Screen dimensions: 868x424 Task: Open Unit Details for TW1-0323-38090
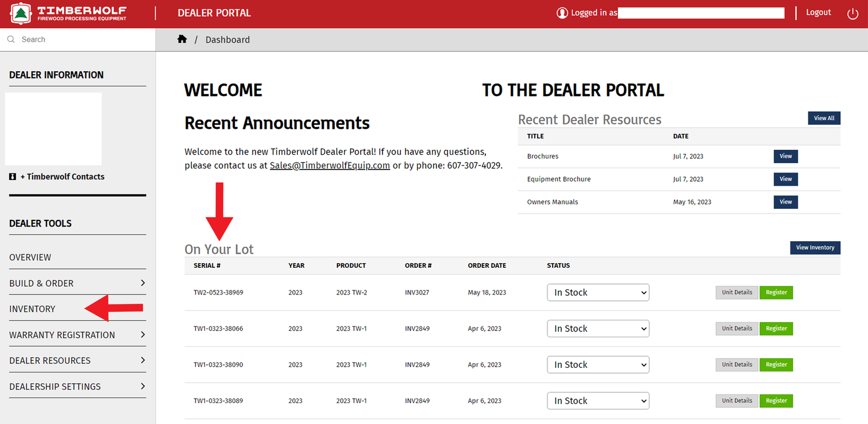(x=737, y=364)
